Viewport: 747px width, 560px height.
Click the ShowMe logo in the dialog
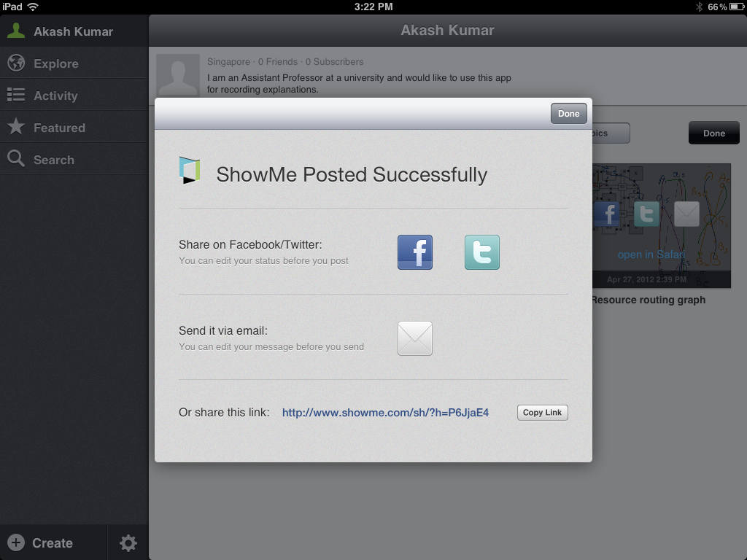point(190,170)
